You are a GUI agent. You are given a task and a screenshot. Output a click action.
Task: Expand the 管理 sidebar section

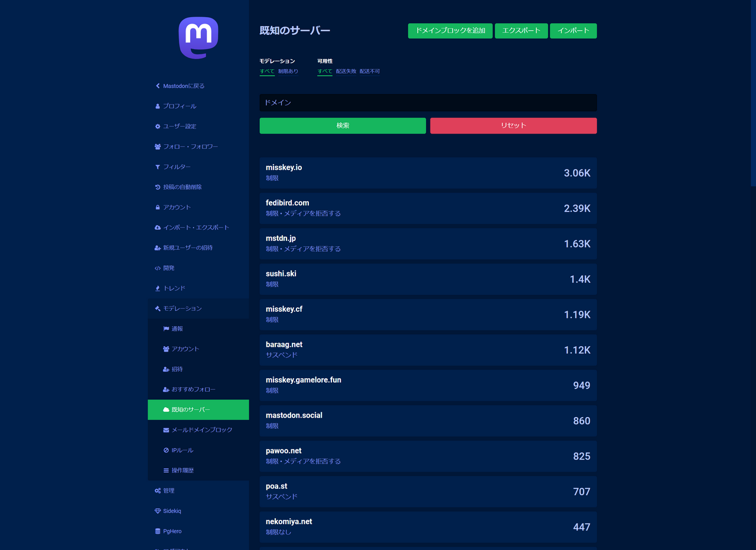[168, 491]
